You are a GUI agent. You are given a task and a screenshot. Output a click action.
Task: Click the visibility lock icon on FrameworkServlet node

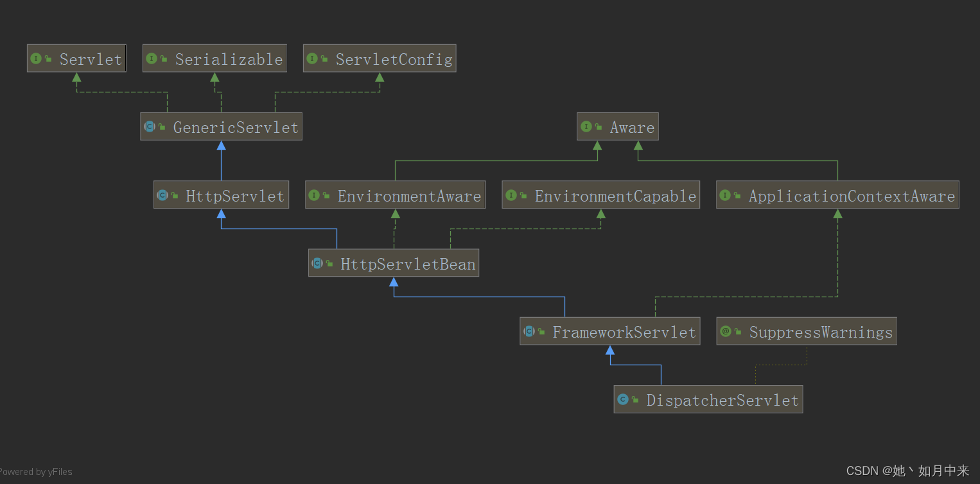tap(541, 331)
